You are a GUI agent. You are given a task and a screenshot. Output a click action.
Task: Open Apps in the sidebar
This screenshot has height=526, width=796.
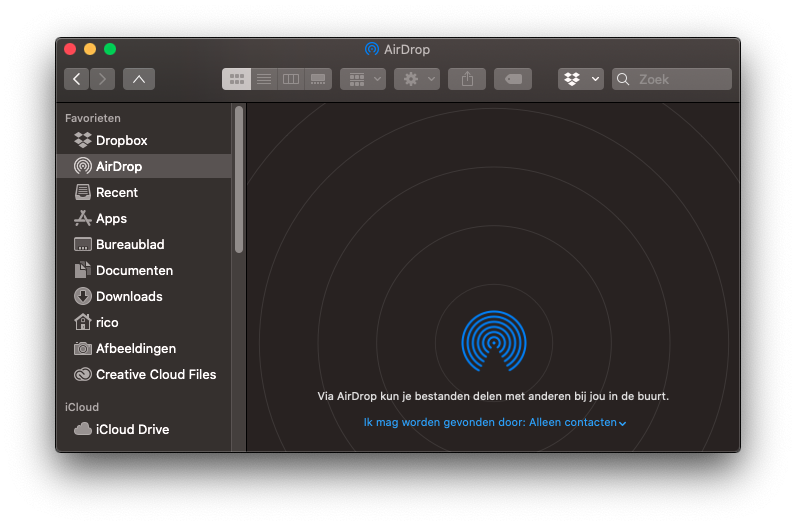[x=144, y=218]
